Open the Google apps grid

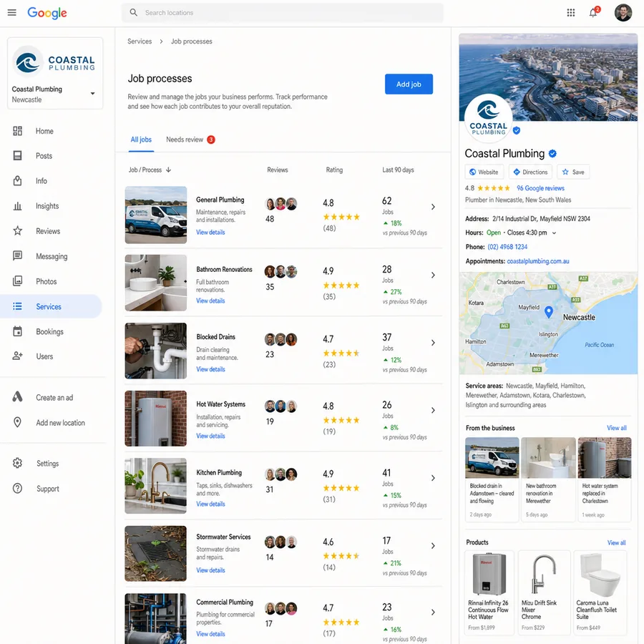click(570, 13)
